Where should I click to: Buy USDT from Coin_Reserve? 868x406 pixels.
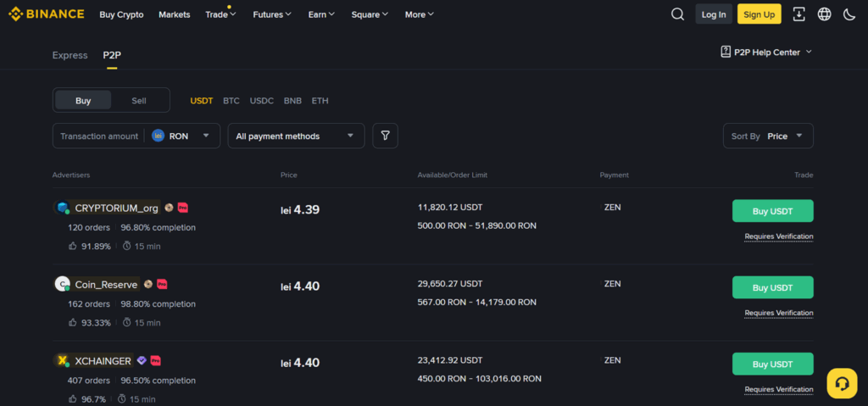tap(773, 287)
